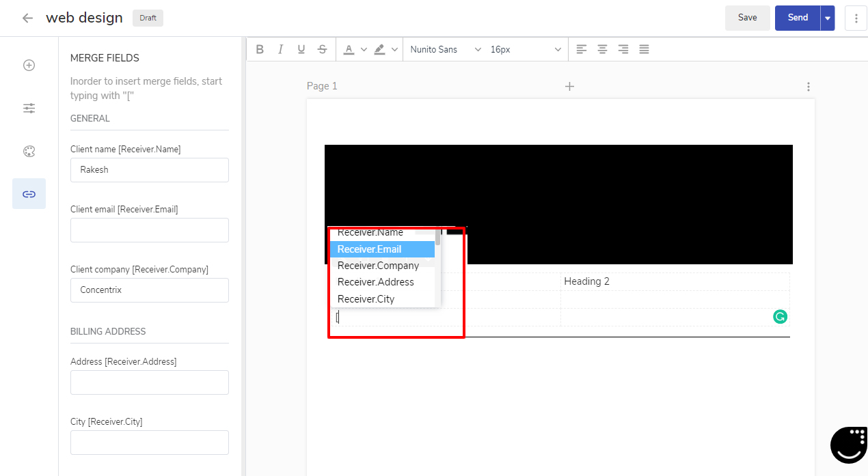Apply underline formatting
The width and height of the screenshot is (868, 476).
(301, 49)
